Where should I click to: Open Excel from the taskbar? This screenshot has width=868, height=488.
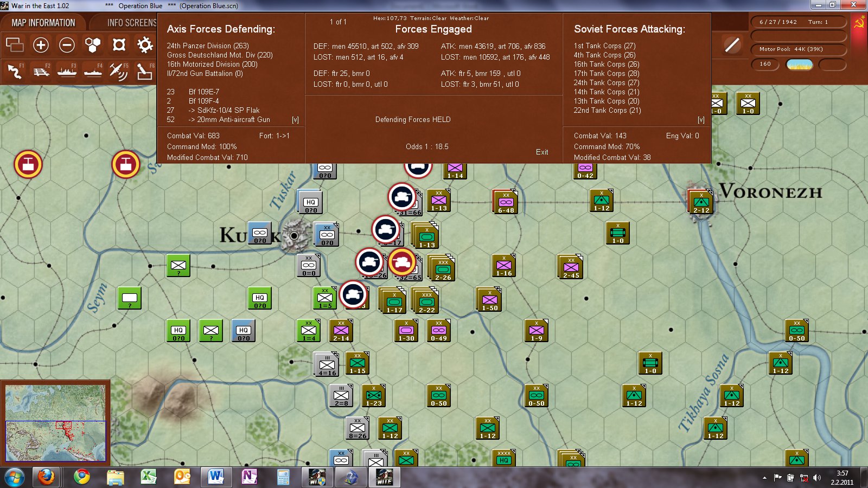[148, 477]
